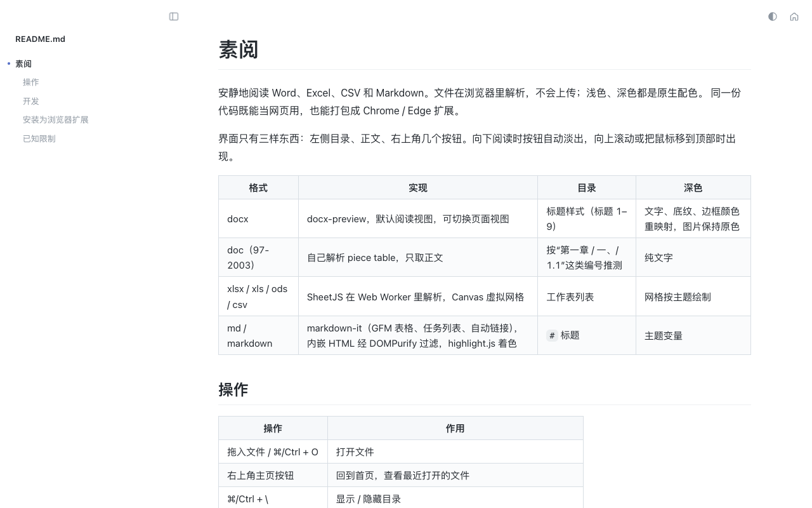Click the 右上角主页按钮 cell
Image resolution: width=812 pixels, height=508 pixels.
(x=273, y=475)
